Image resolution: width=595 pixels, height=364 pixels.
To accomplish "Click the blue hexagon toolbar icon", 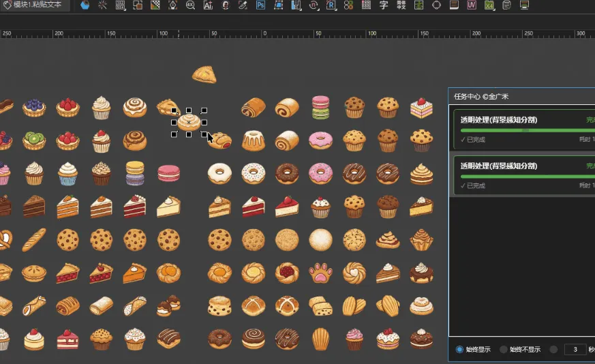I will [x=85, y=5].
